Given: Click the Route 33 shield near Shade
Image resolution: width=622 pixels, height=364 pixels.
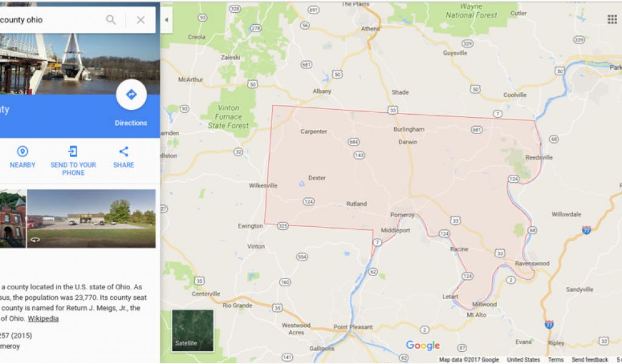Looking at the screenshot, I should tap(393, 110).
